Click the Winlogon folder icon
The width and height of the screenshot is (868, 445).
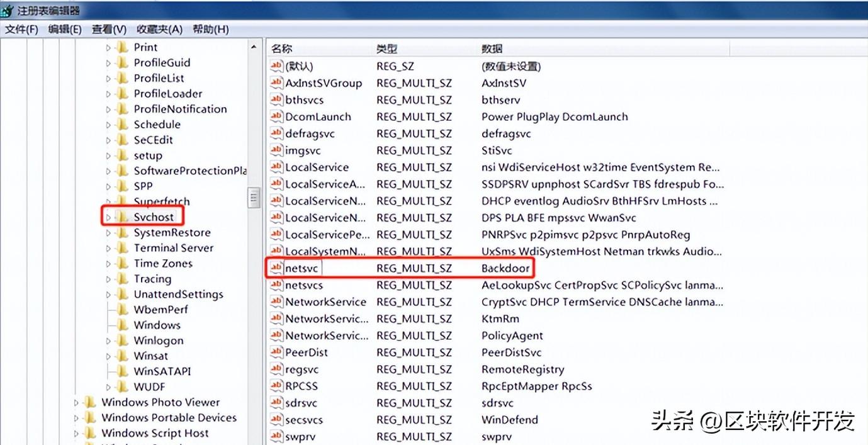click(123, 341)
